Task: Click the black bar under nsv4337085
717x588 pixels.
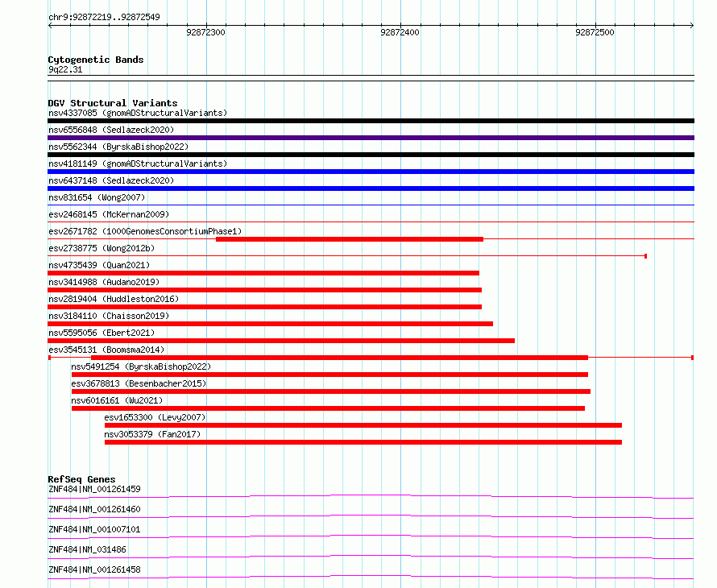Action: [x=371, y=121]
